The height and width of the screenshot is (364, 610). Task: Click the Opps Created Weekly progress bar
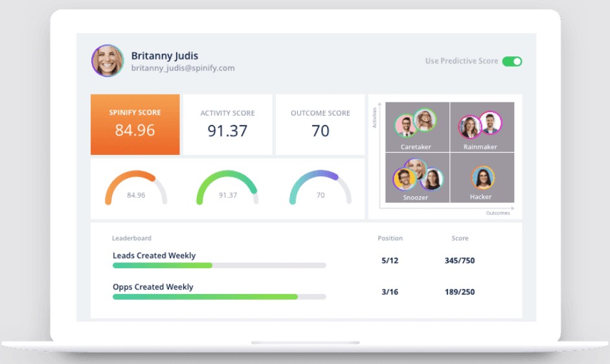pos(219,297)
